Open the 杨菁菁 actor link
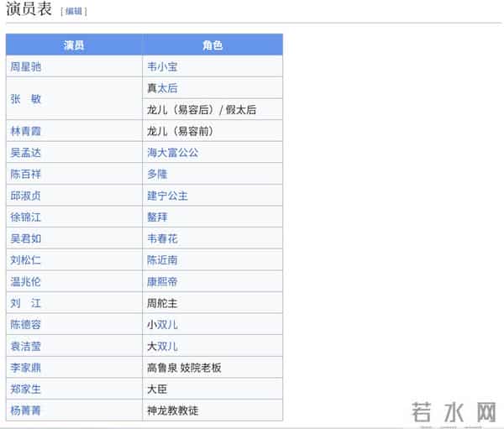Image resolution: width=504 pixels, height=429 pixels. (25, 411)
